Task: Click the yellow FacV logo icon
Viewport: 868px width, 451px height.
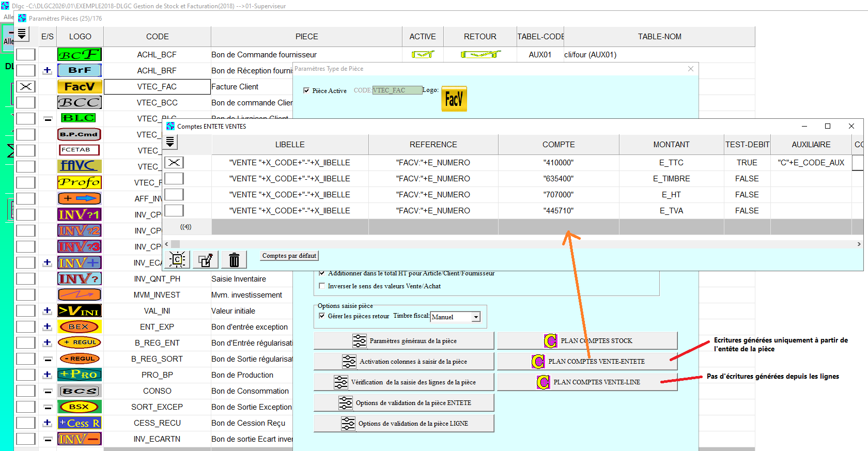Action: coord(454,99)
